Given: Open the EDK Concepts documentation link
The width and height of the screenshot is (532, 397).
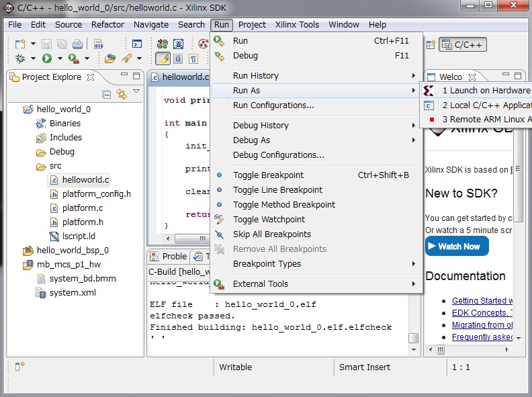Looking at the screenshot, I should pyautogui.click(x=482, y=313).
